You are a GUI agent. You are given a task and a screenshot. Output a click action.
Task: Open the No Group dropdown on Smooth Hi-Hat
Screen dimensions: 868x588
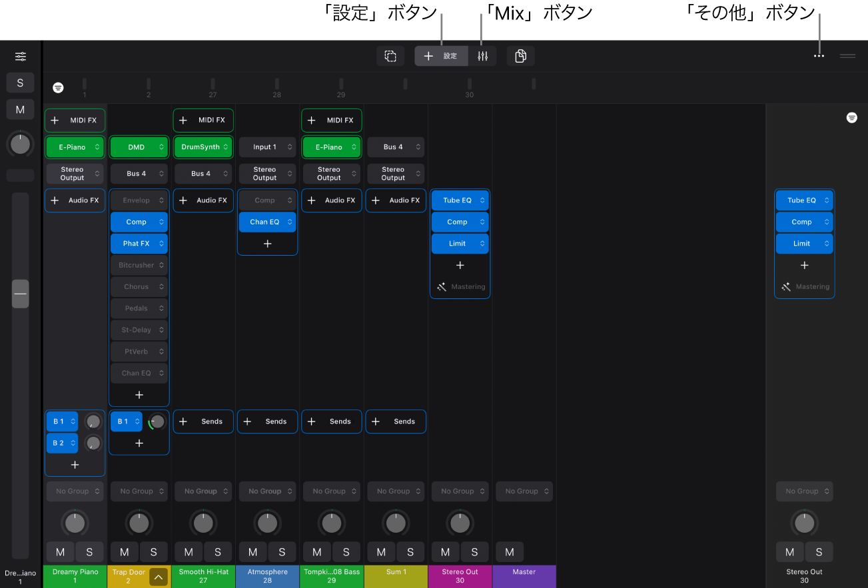tap(203, 491)
